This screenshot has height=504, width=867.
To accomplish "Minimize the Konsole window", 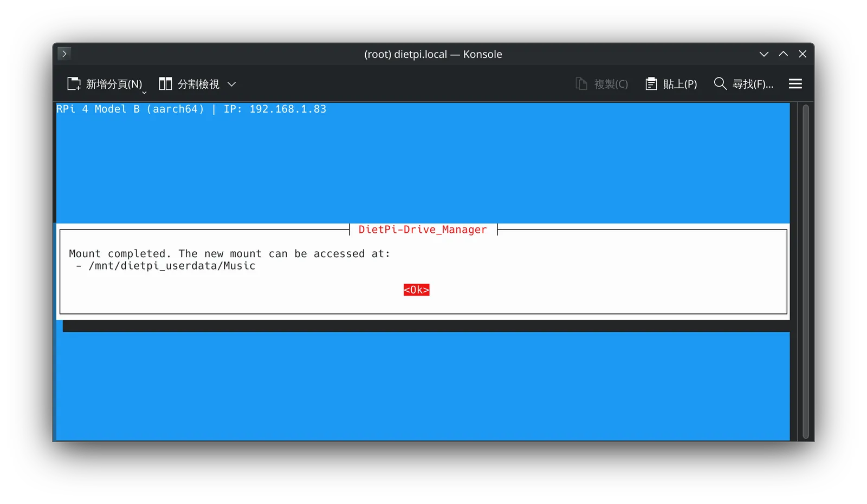I will coord(764,54).
